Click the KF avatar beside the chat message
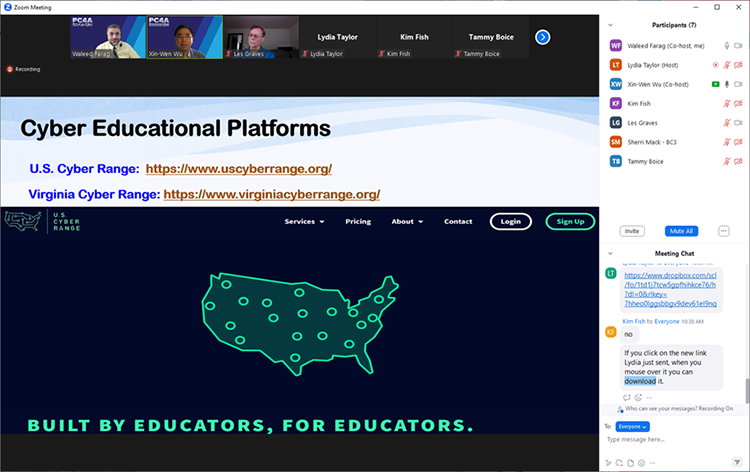 tap(611, 332)
